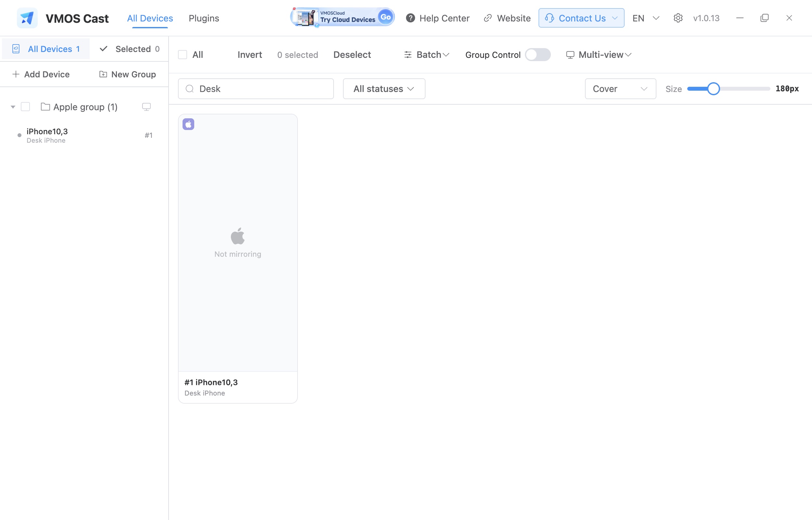Click New Group
Screen dimensions: 812x520
(x=128, y=74)
